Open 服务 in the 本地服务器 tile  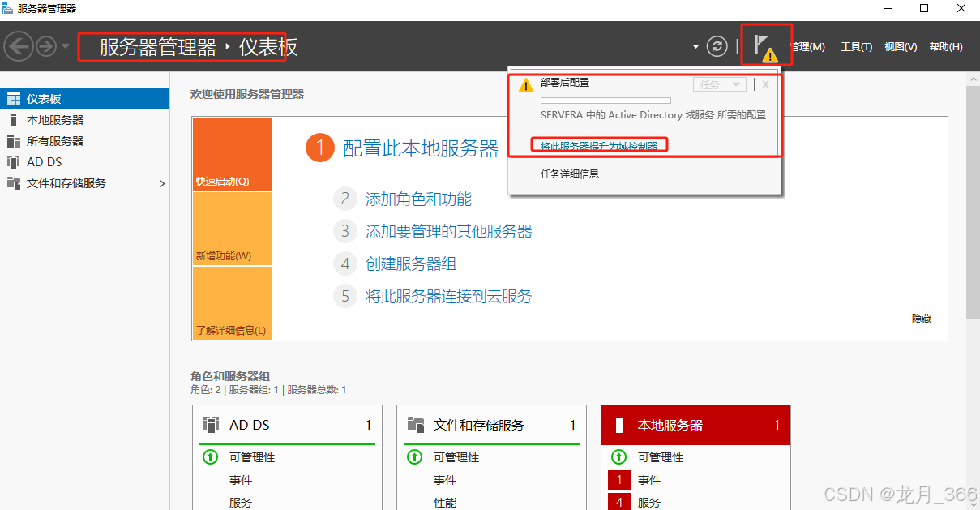649,503
